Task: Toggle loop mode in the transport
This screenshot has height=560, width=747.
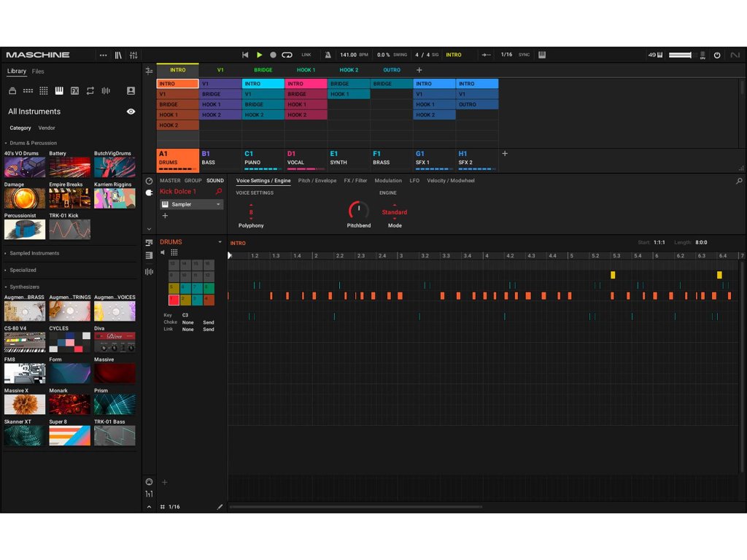Action: pyautogui.click(x=287, y=55)
